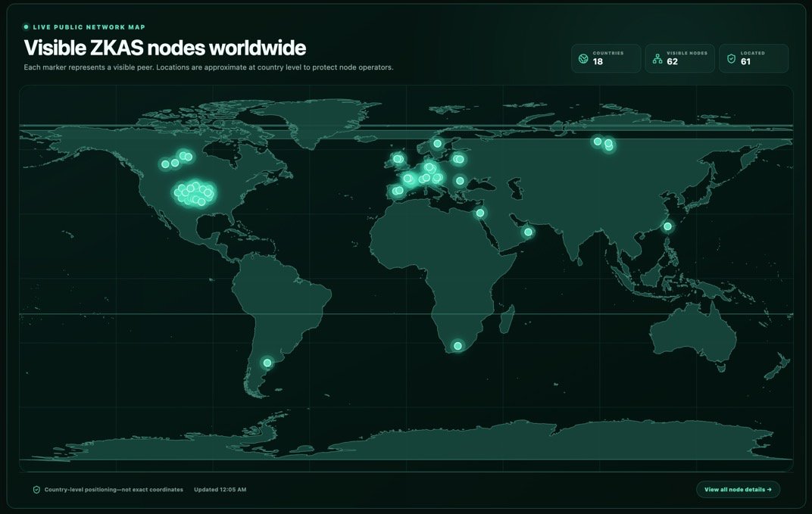
Task: Click the Visible Nodes 62 stat card
Action: click(x=679, y=58)
